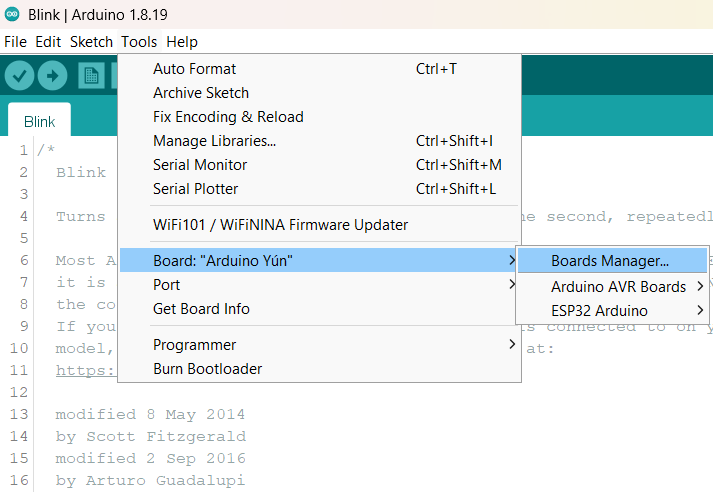Click text "modified 8 May 2014"
This screenshot has width=713, height=492.
coord(150,414)
